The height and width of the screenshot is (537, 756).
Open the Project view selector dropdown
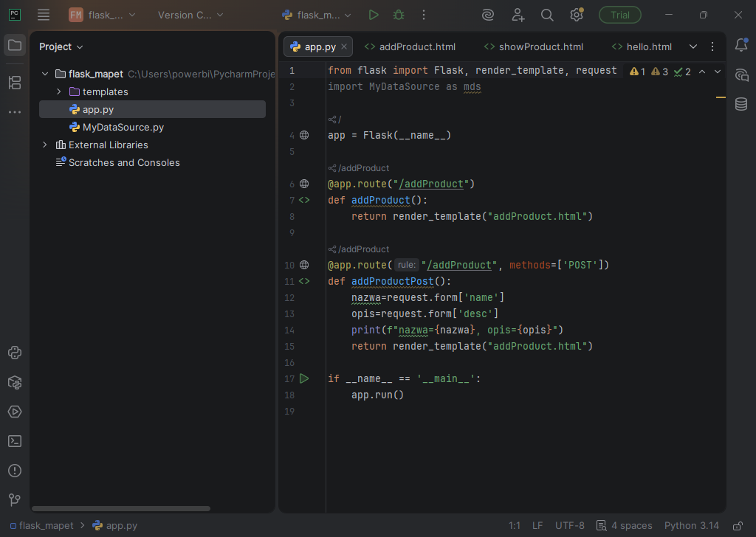[61, 46]
